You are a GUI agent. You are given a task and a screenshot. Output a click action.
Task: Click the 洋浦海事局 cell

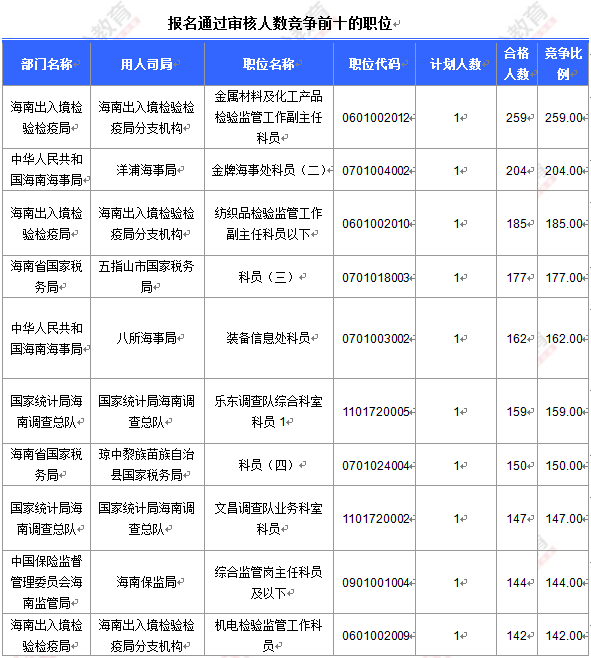pos(147,170)
